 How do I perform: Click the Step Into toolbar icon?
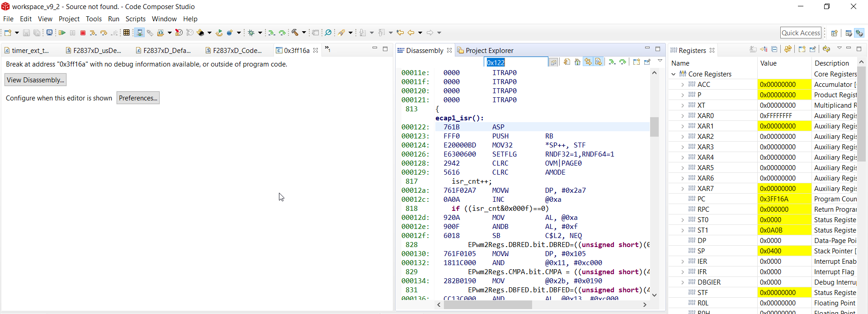93,33
